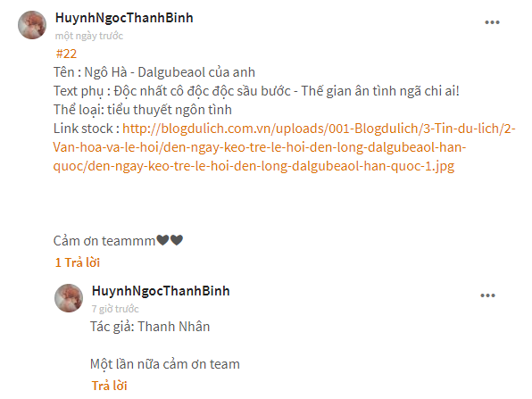Click 'Trả lời' under the reply comment
The image size is (532, 399).
coord(109,386)
